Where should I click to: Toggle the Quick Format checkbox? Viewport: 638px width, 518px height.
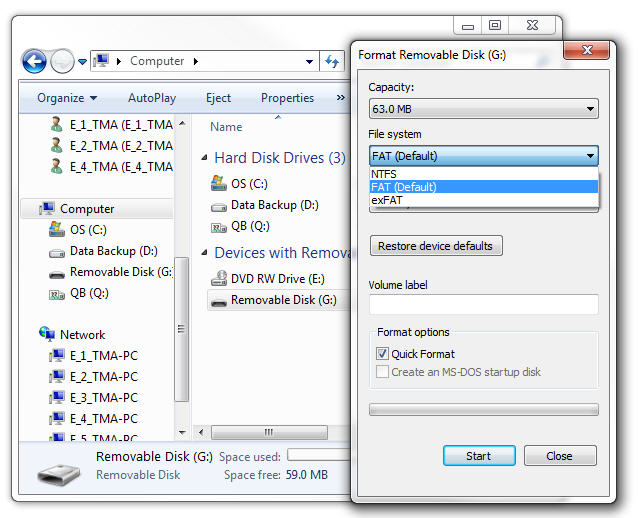(382, 353)
